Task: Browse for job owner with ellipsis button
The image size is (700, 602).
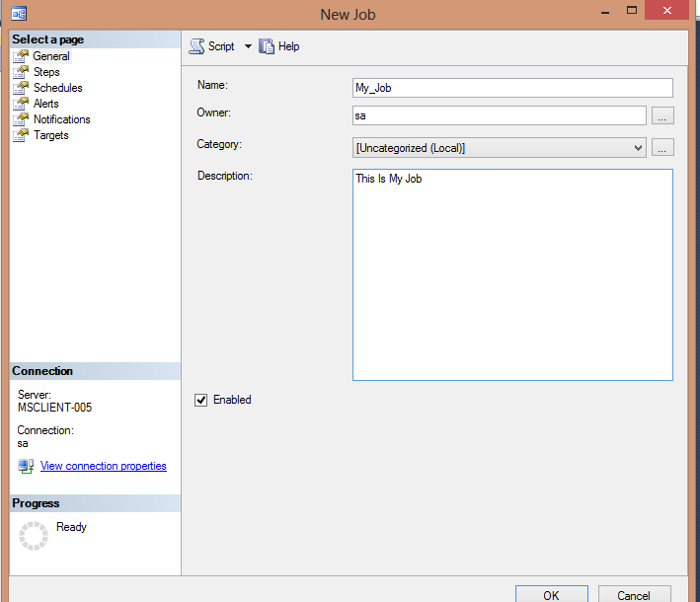Action: [x=663, y=116]
